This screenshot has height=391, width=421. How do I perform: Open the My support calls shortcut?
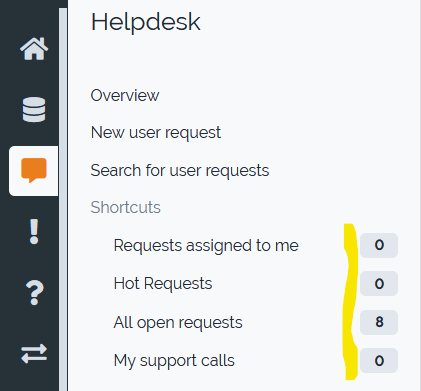174,361
